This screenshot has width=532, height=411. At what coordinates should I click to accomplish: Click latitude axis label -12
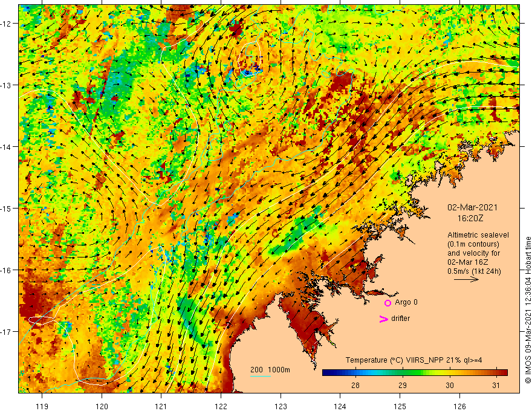pyautogui.click(x=7, y=24)
